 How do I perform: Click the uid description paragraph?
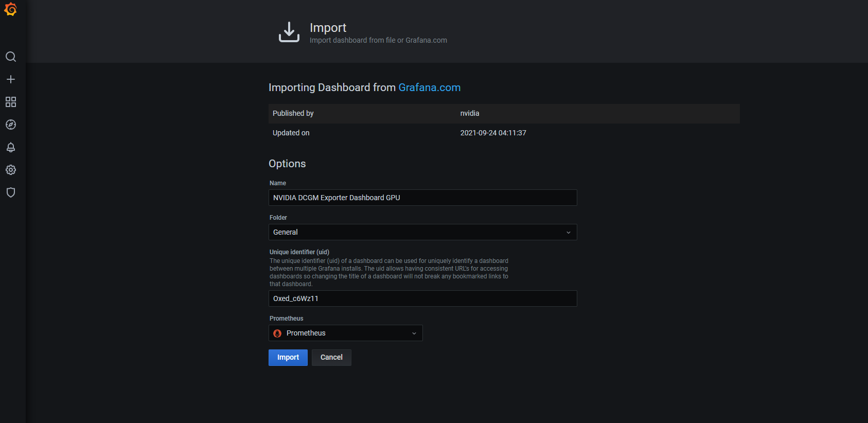pyautogui.click(x=389, y=272)
